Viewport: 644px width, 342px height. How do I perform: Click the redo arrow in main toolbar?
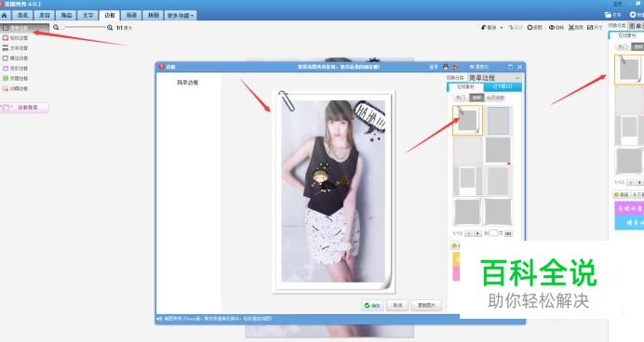515,27
